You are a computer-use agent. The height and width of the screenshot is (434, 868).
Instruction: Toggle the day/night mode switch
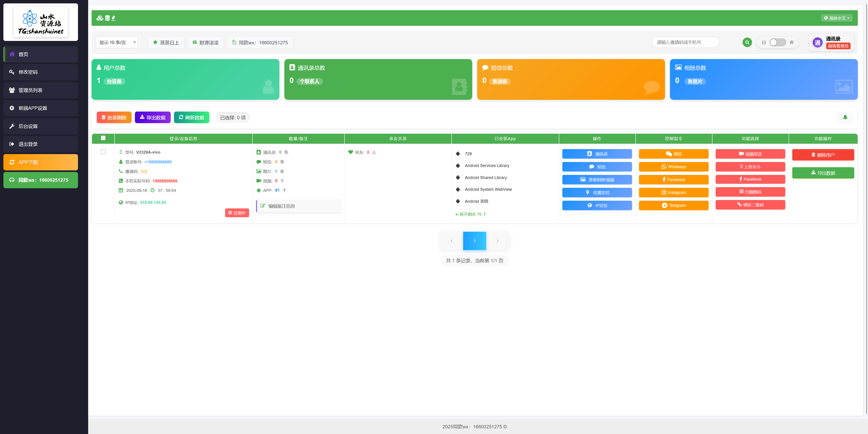[777, 43]
